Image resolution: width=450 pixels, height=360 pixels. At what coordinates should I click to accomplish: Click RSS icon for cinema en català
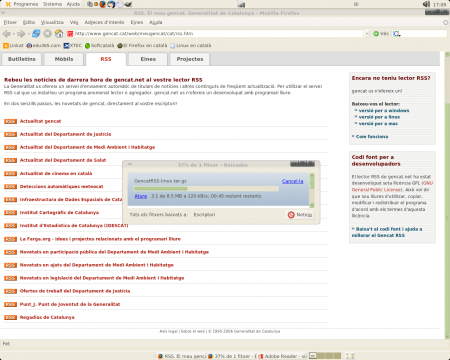tap(10, 174)
